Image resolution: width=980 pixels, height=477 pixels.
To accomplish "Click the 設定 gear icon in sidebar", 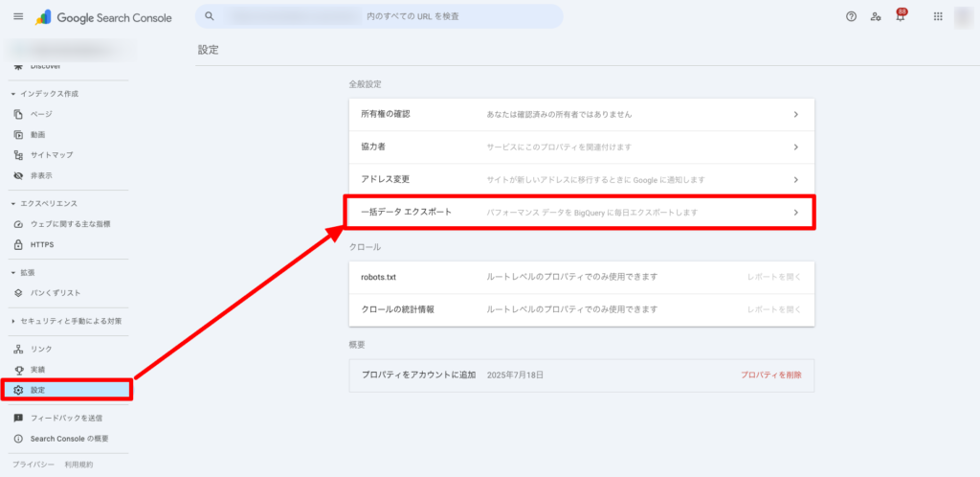I will point(18,390).
